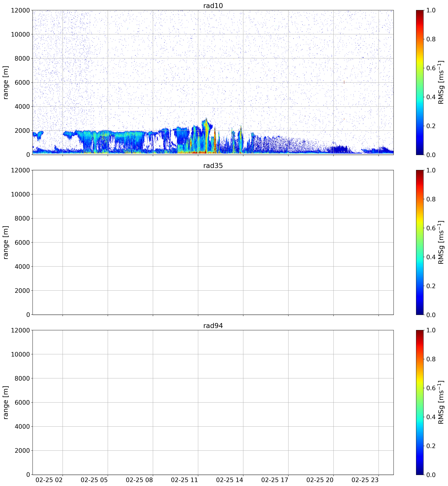The width and height of the screenshot is (448, 486).
Task: Click inside the empty rad94 plot area
Action: coord(213,402)
